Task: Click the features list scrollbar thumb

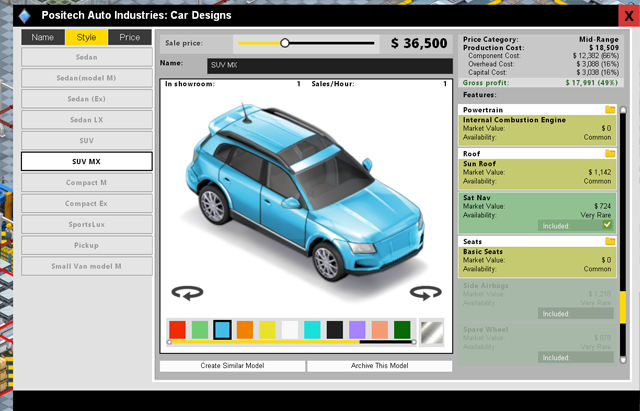Action: (x=623, y=307)
